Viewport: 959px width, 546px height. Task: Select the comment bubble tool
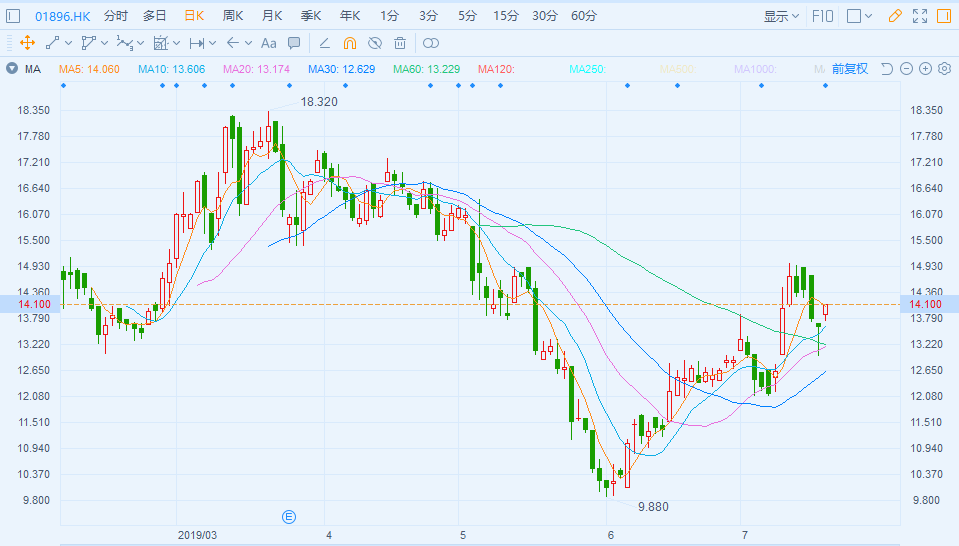(x=294, y=43)
